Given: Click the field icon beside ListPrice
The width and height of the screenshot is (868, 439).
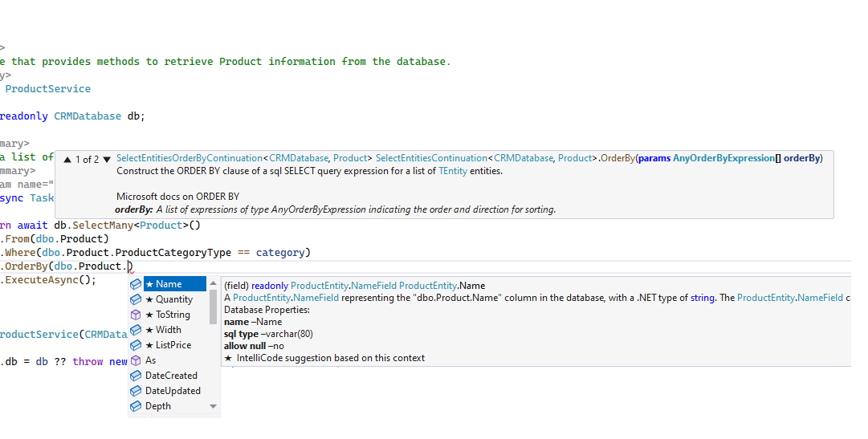Looking at the screenshot, I should (136, 345).
